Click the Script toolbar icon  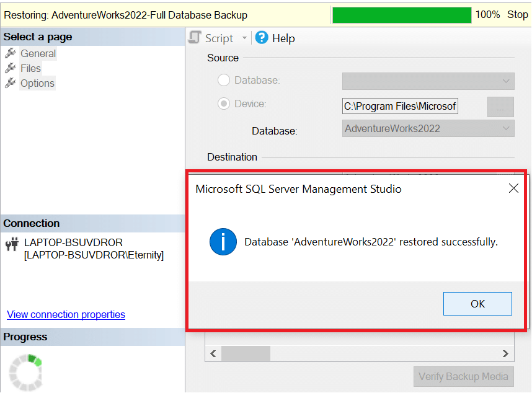click(x=195, y=38)
